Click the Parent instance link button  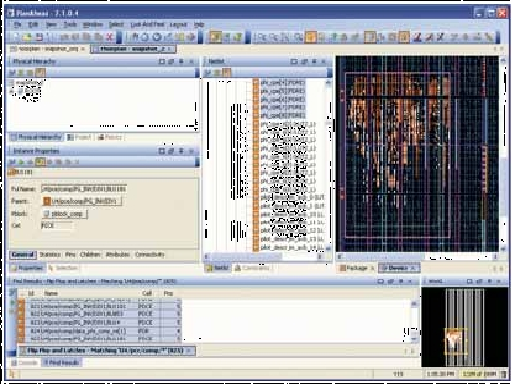pyautogui.click(x=82, y=201)
